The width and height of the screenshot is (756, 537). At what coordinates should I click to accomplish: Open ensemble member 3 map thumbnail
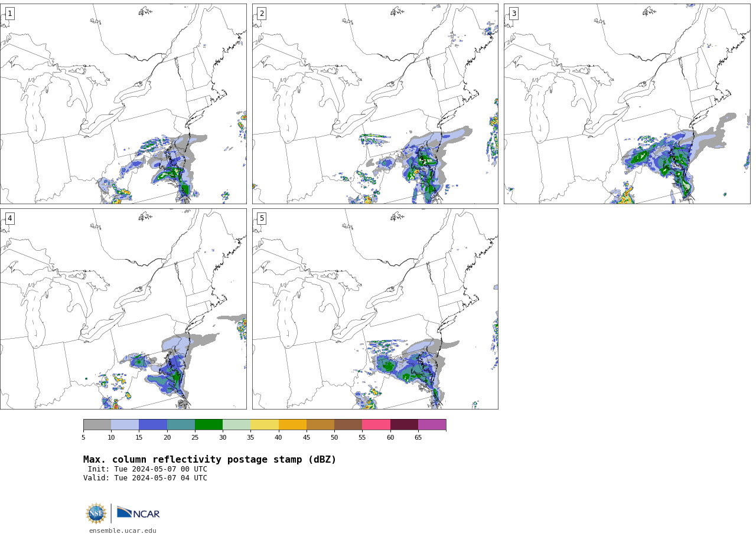(627, 104)
